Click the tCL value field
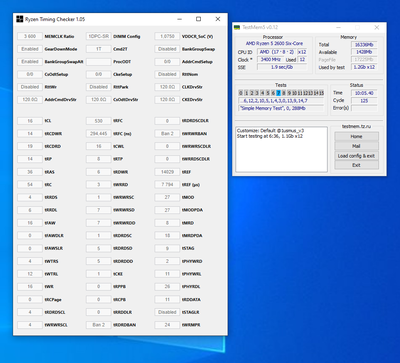The image size is (400, 363). pyautogui.click(x=30, y=121)
